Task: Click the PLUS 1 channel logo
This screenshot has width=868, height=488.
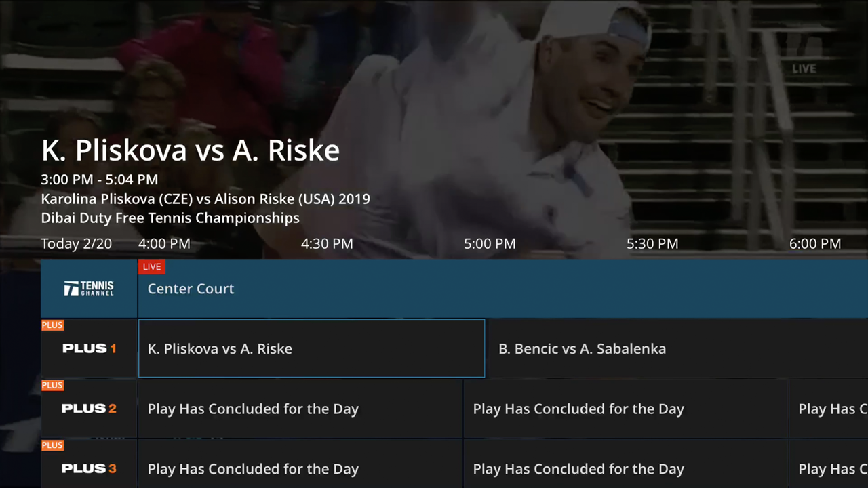Action: (89, 348)
